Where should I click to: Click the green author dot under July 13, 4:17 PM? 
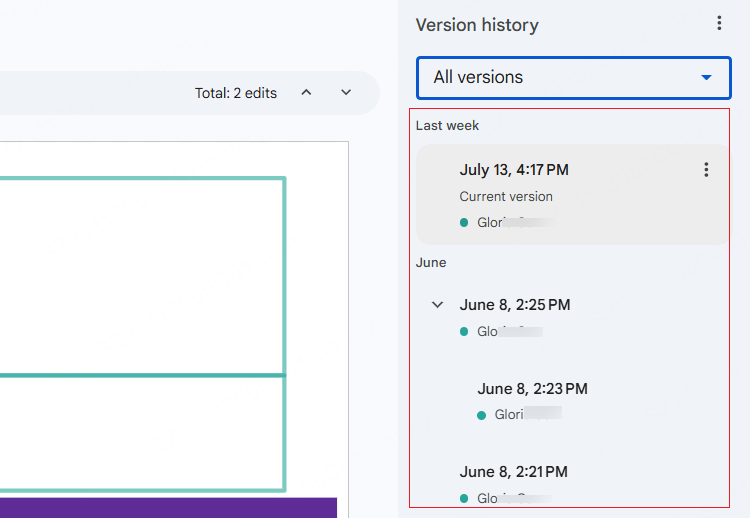tap(464, 222)
